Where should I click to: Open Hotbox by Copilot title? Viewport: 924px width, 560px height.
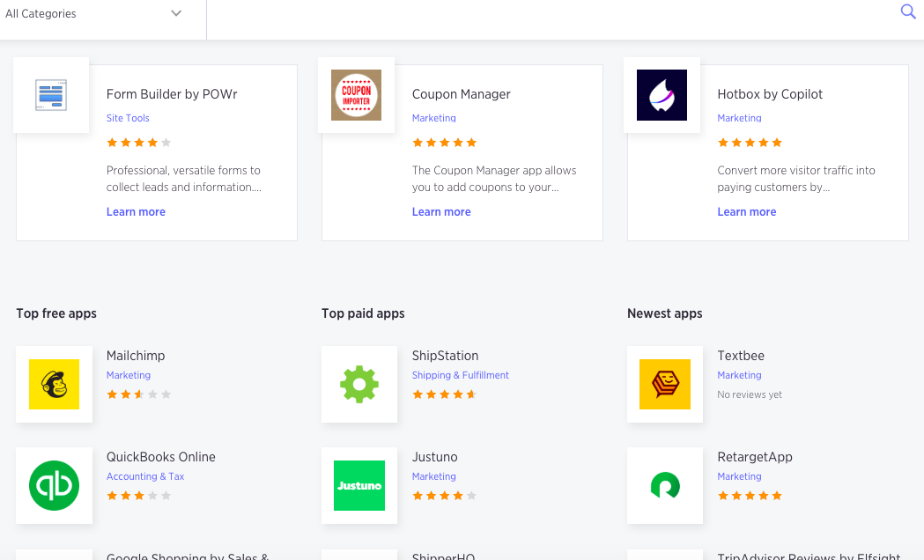tap(770, 94)
